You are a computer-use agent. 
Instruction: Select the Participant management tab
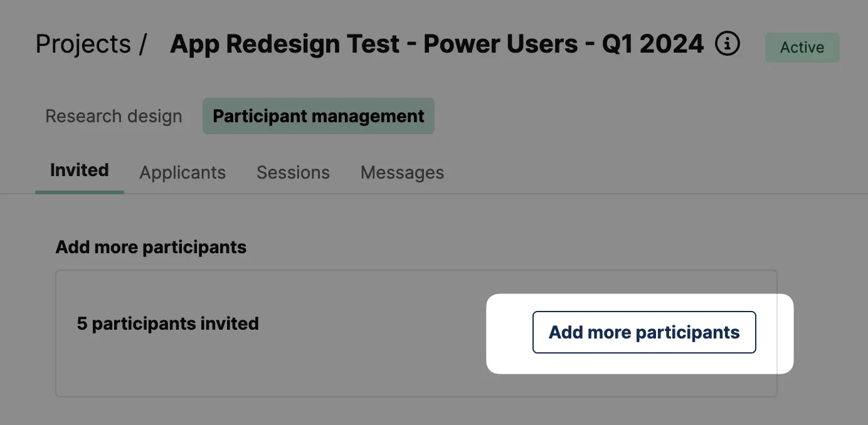pyautogui.click(x=319, y=116)
